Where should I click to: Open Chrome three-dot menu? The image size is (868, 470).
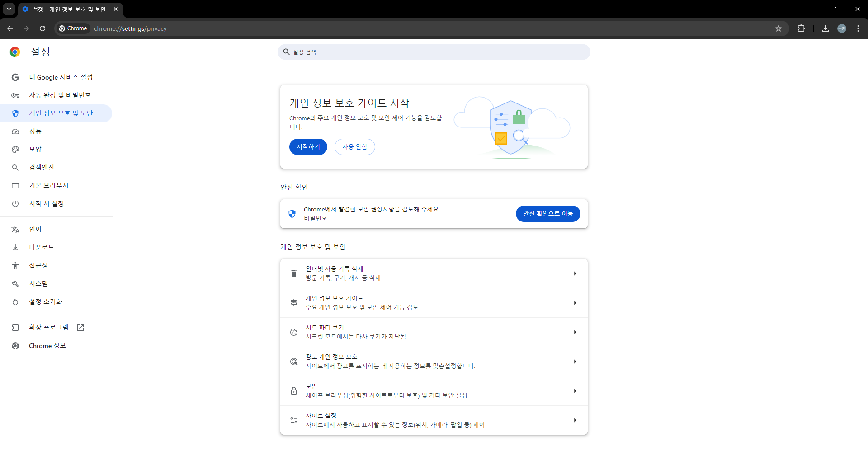[x=858, y=28]
